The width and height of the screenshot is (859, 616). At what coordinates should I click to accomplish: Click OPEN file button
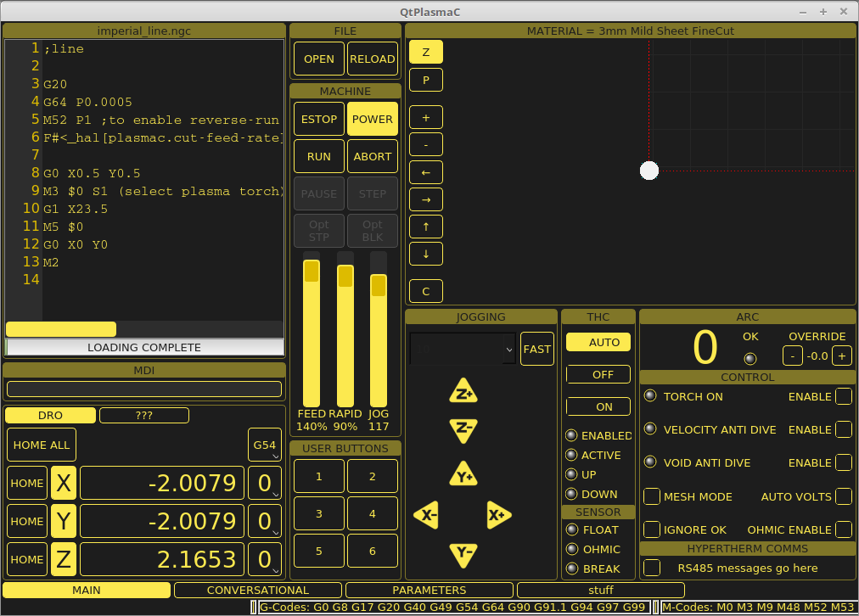point(319,59)
